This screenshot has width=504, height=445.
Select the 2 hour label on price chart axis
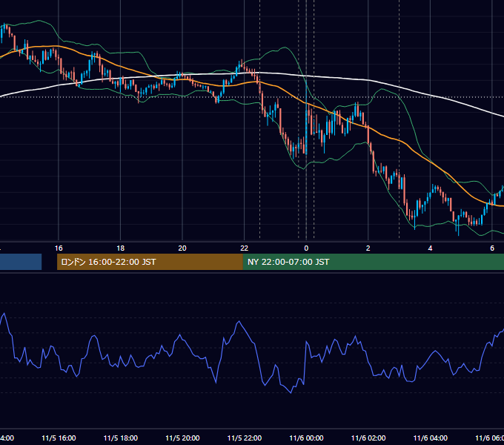coord(368,248)
